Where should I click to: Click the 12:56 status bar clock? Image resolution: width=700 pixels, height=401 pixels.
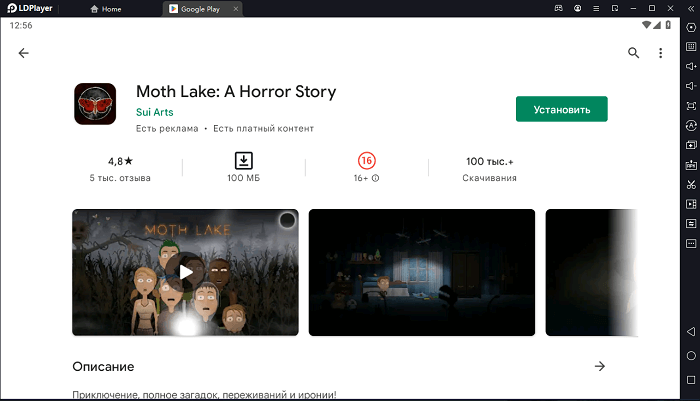click(21, 25)
